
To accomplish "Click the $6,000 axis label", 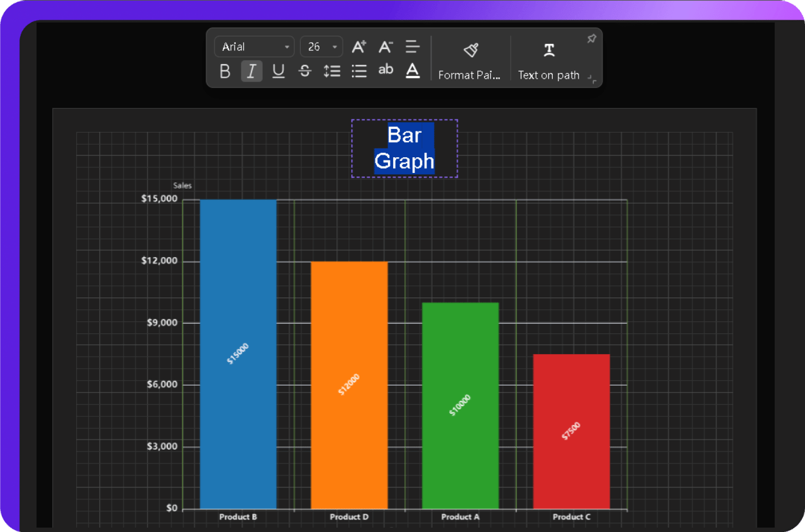I will pyautogui.click(x=162, y=384).
